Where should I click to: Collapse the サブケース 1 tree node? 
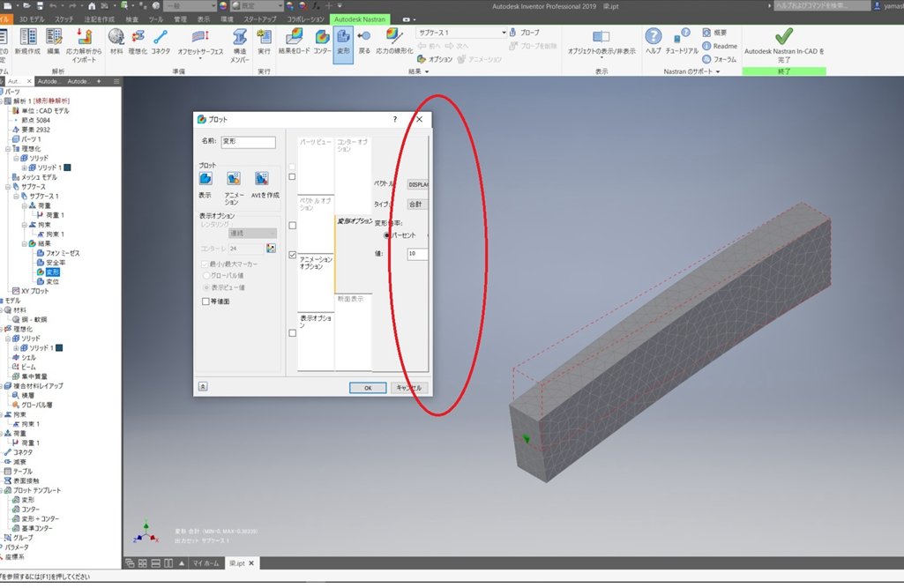[x=16, y=196]
